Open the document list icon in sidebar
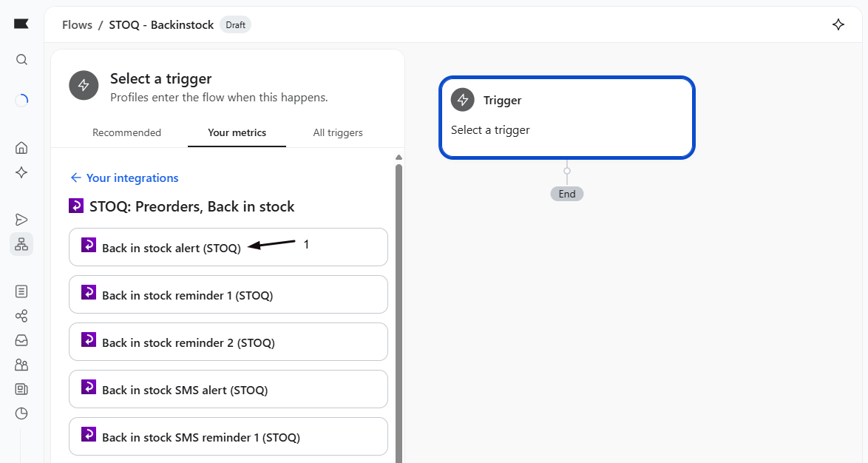Viewport: 868px width, 463px height. 21,291
